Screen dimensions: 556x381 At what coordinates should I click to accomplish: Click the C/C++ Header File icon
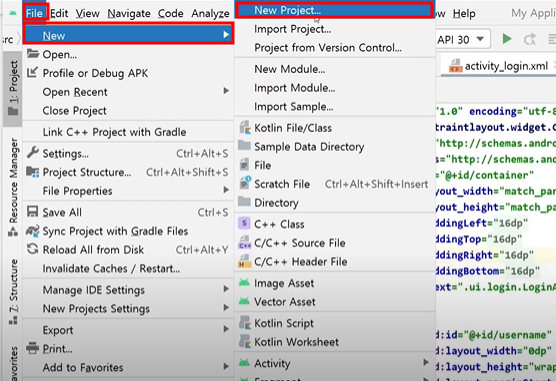click(x=244, y=261)
